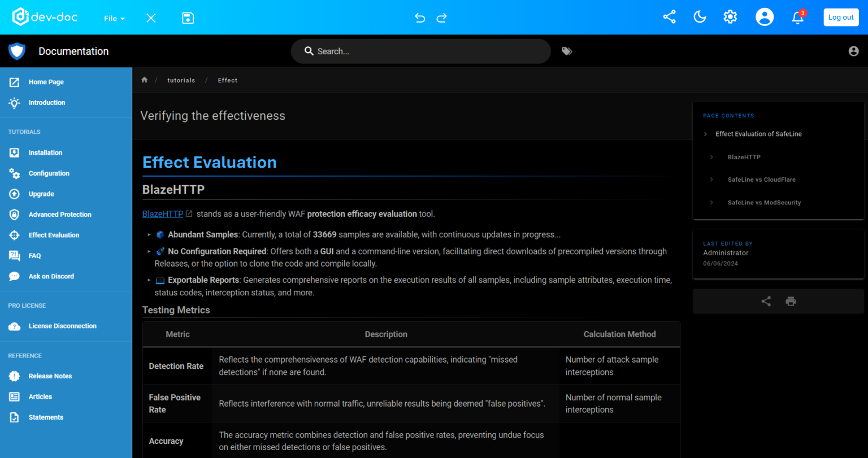
Task: Open the share icon in top bar
Action: click(669, 17)
